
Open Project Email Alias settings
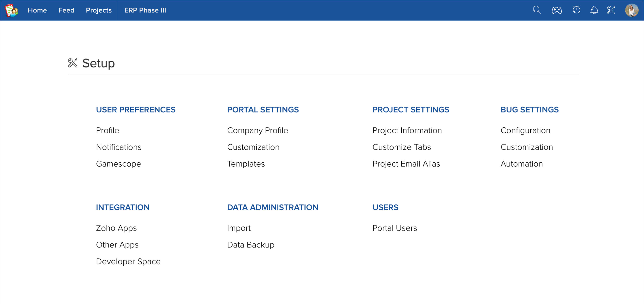click(406, 164)
